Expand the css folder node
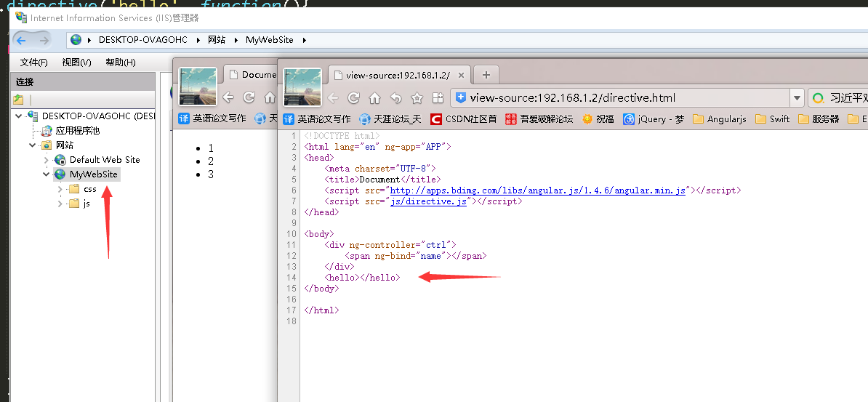This screenshot has width=868, height=402. (x=60, y=189)
